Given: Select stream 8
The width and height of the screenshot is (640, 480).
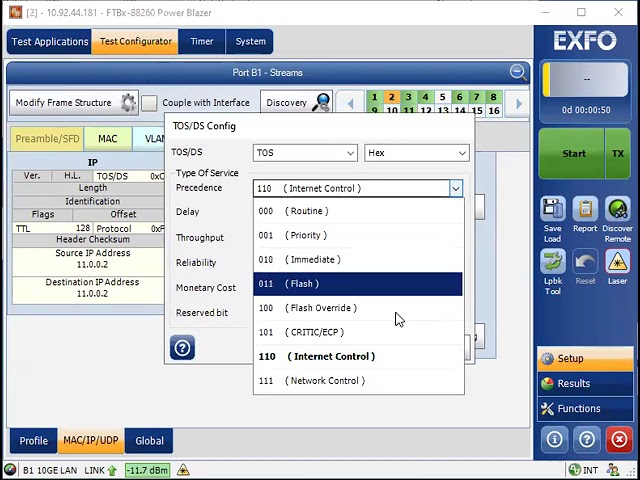Looking at the screenshot, I should coord(493,97).
